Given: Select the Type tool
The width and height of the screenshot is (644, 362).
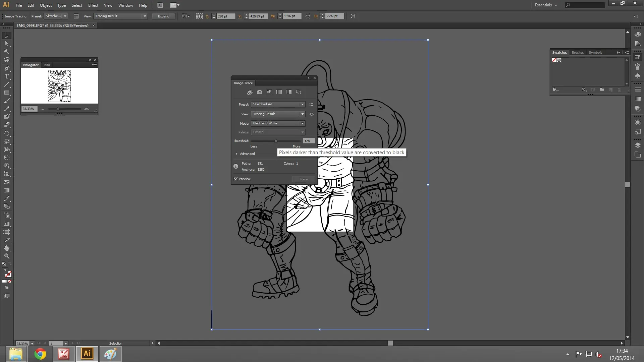Looking at the screenshot, I should click(7, 76).
